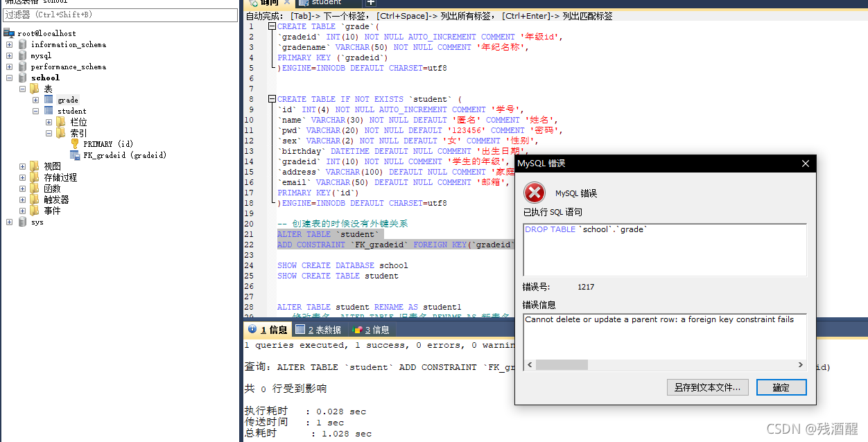This screenshot has width=868, height=442.
Task: Click left arrow of error message scrollbar
Action: [530, 364]
